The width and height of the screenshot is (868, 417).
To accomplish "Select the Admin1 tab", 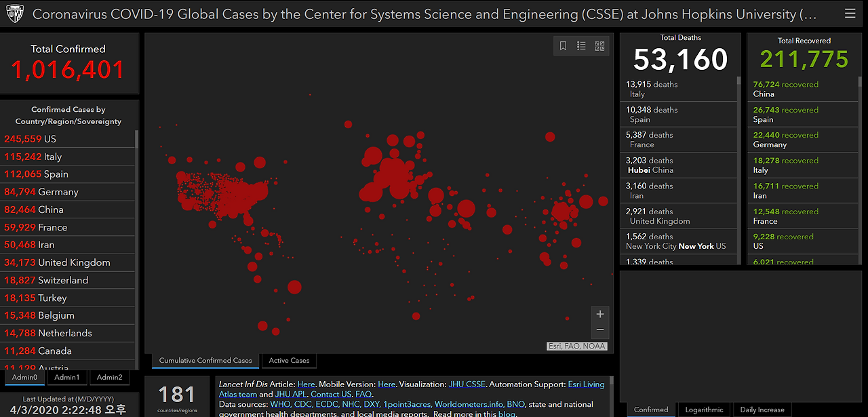I will (67, 378).
